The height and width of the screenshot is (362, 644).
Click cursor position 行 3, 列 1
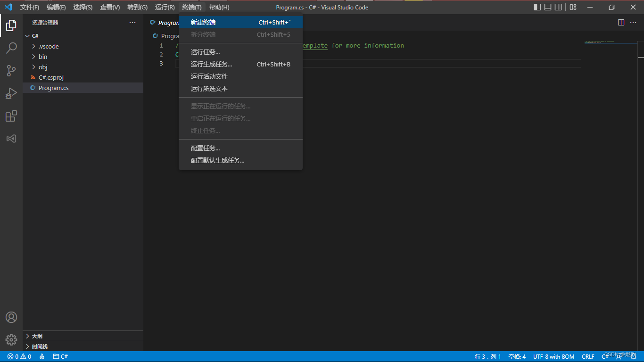click(x=488, y=357)
